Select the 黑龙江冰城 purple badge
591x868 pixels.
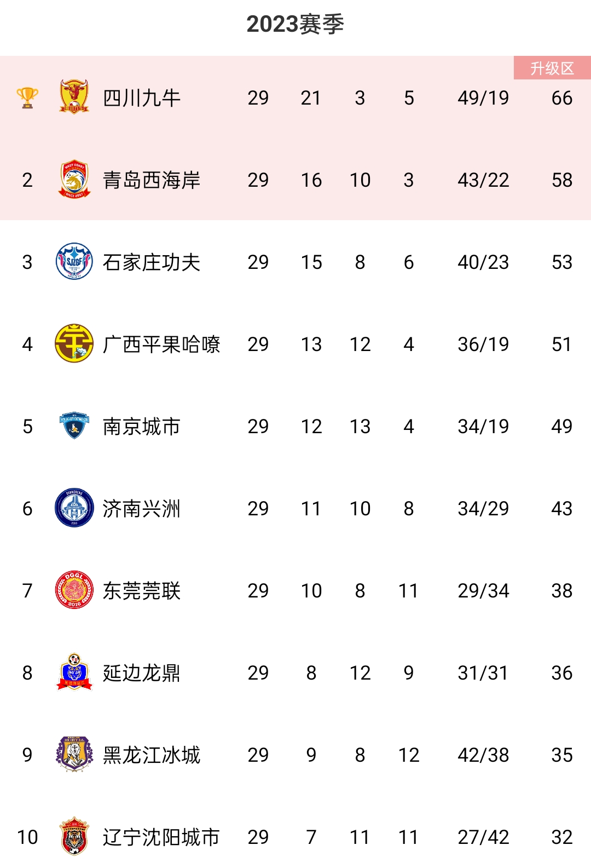[x=74, y=754]
